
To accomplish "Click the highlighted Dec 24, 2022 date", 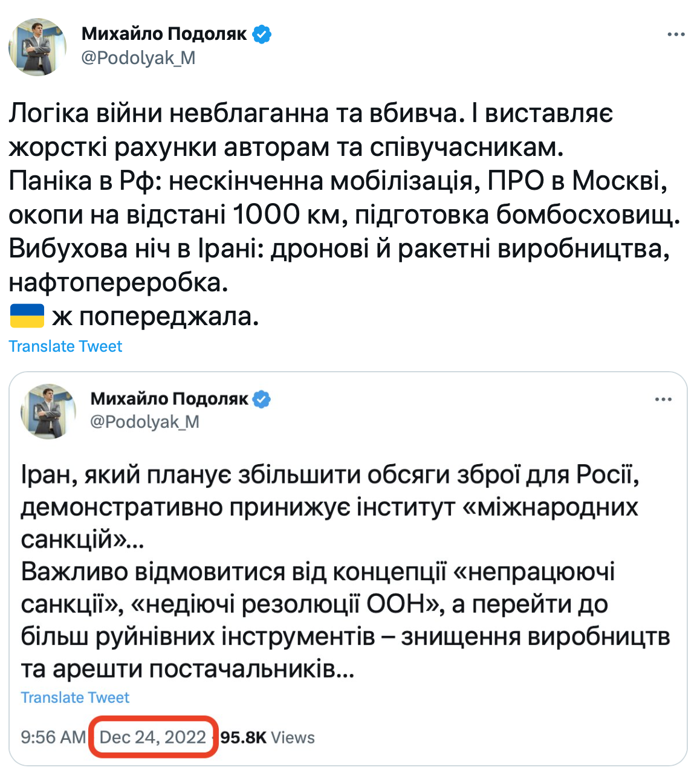I will (153, 737).
